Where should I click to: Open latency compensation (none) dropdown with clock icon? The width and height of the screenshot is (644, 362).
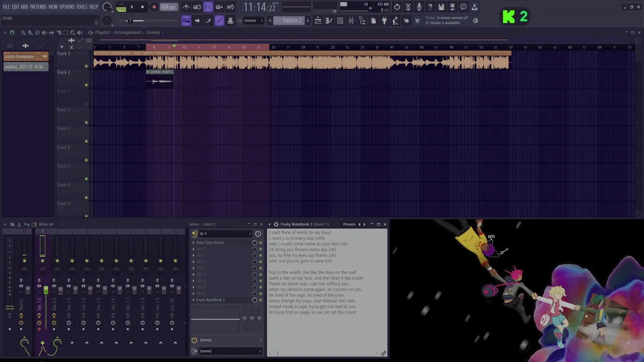pyautogui.click(x=227, y=340)
